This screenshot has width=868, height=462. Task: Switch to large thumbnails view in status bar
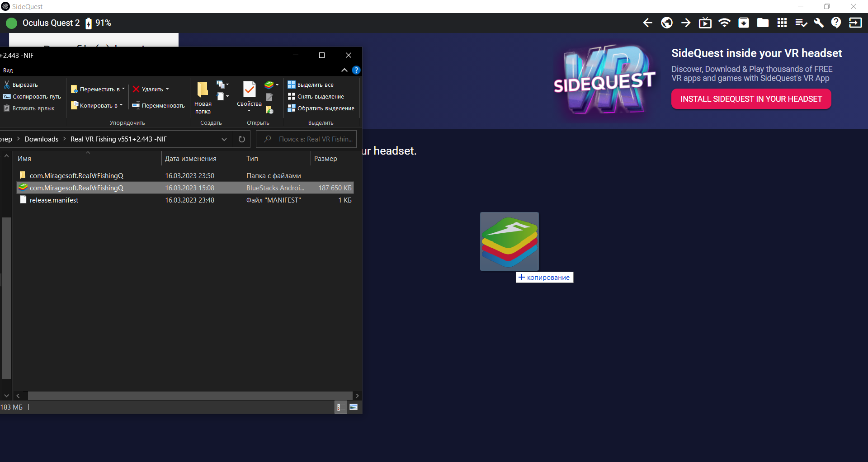click(x=354, y=407)
